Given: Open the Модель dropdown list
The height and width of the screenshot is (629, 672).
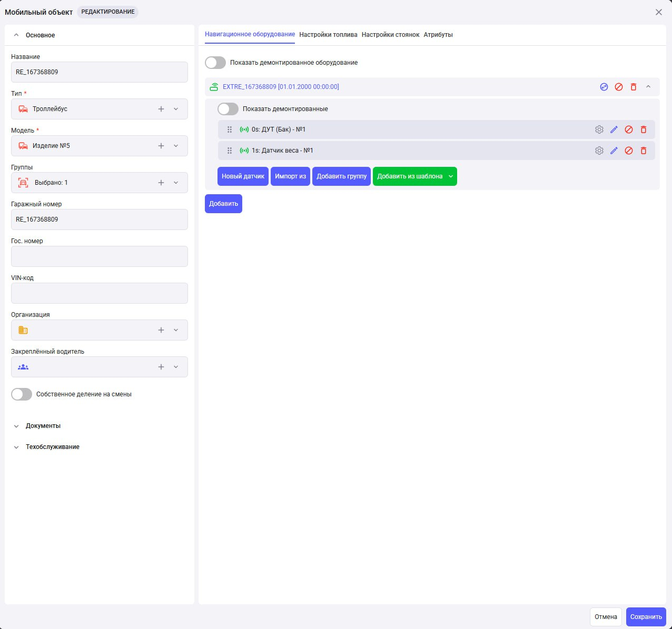Looking at the screenshot, I should (176, 146).
